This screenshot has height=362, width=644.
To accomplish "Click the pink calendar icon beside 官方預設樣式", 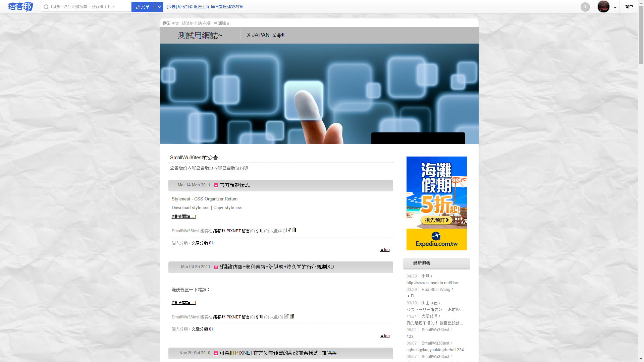I will (216, 185).
